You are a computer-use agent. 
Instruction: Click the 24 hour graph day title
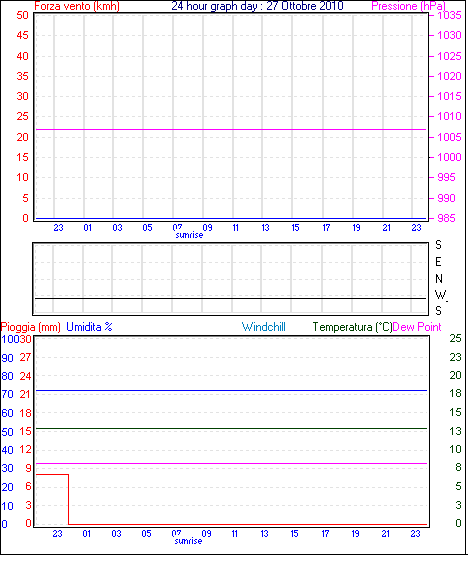pyautogui.click(x=257, y=6)
